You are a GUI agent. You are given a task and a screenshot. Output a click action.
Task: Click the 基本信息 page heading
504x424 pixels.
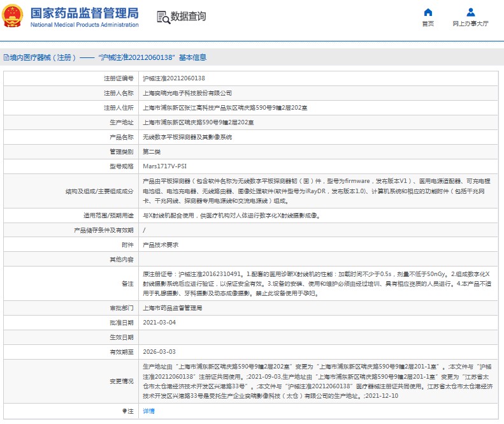tap(192, 57)
